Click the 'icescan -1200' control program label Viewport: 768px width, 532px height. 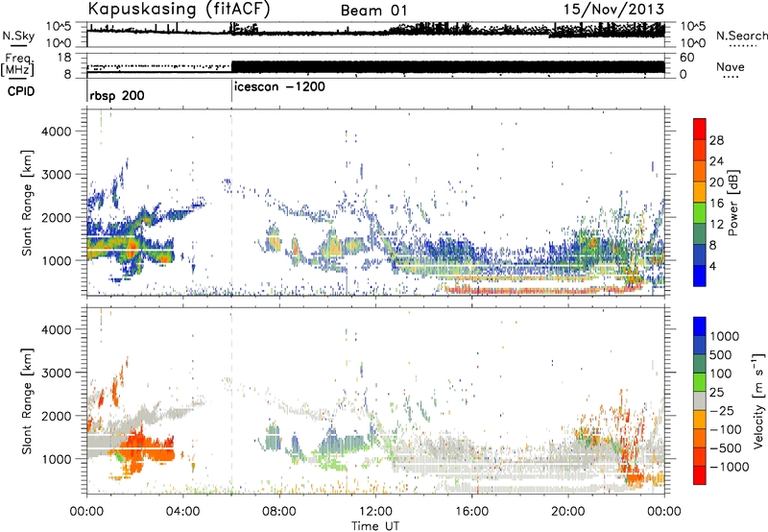click(279, 87)
